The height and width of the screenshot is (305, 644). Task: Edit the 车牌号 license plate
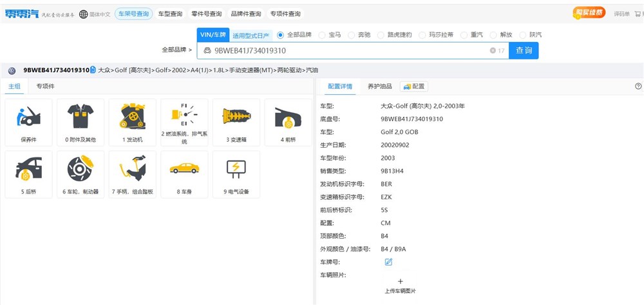click(x=388, y=262)
